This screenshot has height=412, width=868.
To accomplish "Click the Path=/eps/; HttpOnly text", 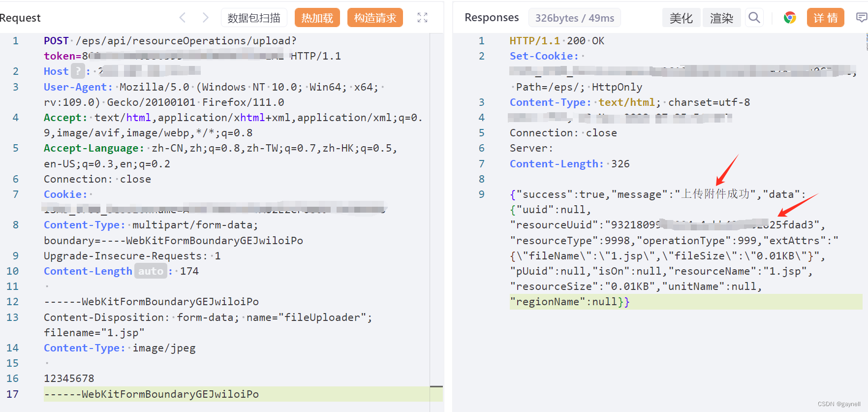I will point(579,87).
